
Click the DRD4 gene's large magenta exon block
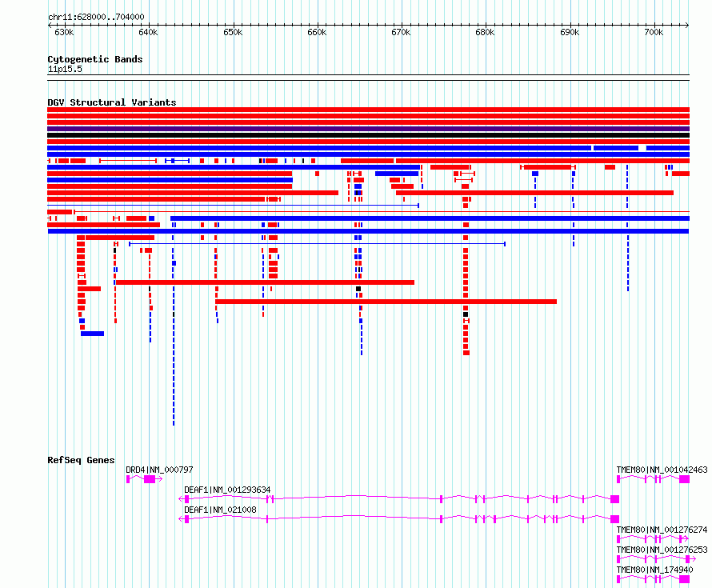tap(150, 479)
